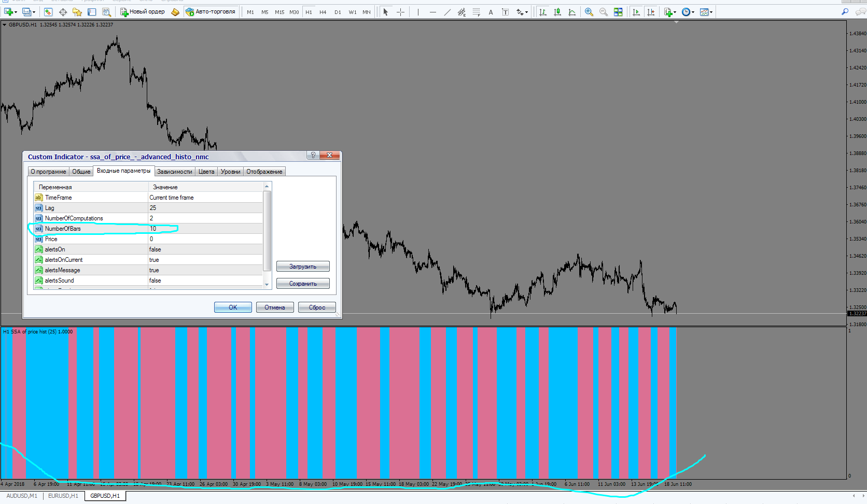Screen dimensions: 867x504
Task: Open the search magnifier in top-right
Action: click(x=845, y=11)
